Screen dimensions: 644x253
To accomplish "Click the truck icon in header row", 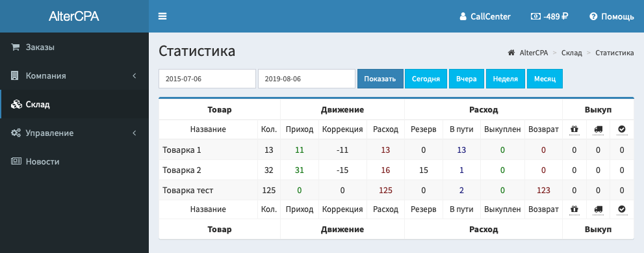I will [598, 129].
